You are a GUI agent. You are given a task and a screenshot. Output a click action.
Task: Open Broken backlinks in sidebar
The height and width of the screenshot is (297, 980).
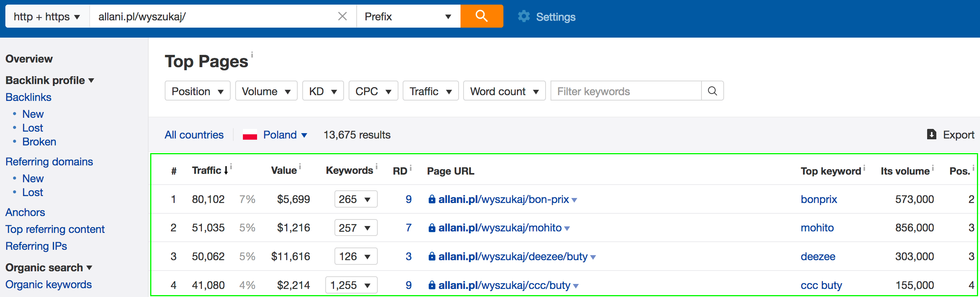39,142
